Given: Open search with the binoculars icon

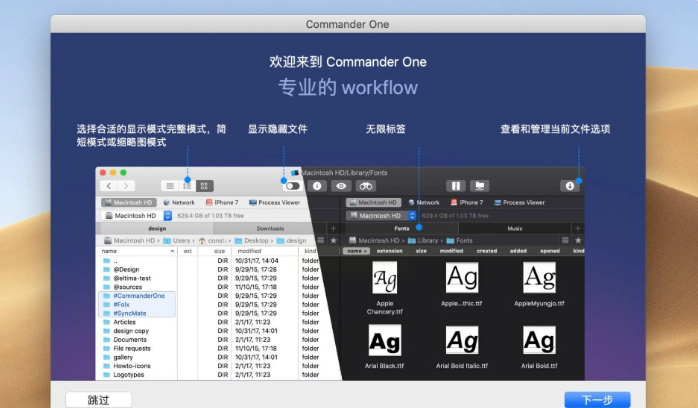Looking at the screenshot, I should point(366,186).
